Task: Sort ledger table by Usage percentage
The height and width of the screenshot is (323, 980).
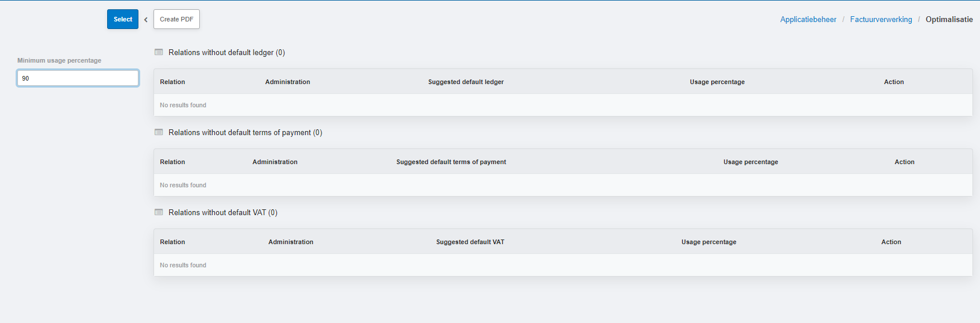Action: (x=717, y=82)
